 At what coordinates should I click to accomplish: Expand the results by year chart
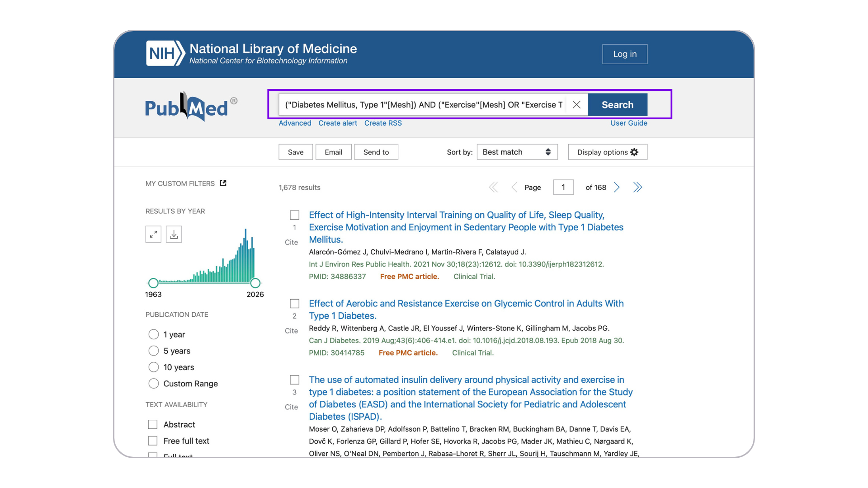[153, 234]
